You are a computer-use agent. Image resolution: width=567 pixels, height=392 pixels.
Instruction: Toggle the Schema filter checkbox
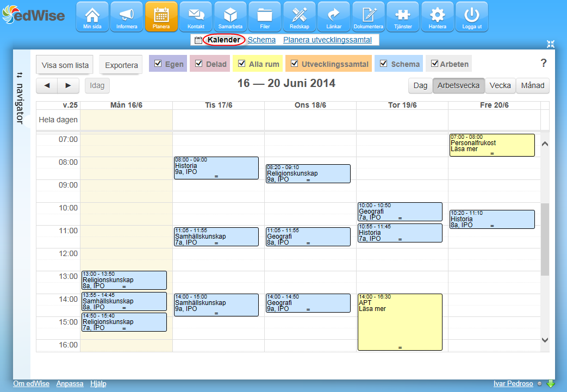(384, 63)
